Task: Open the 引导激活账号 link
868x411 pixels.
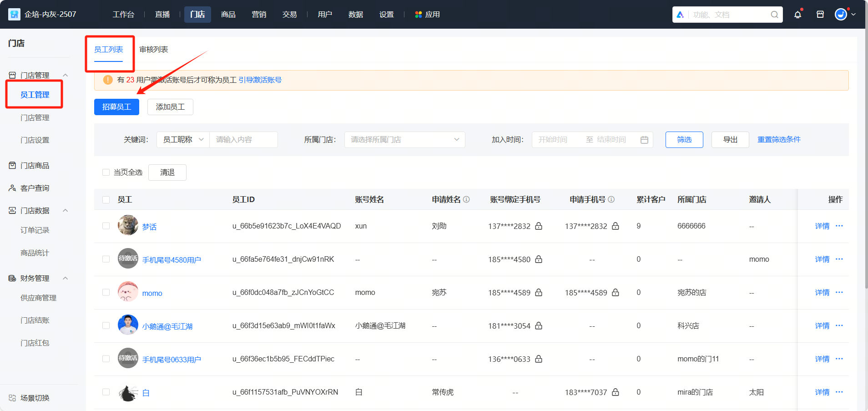Action: 260,80
